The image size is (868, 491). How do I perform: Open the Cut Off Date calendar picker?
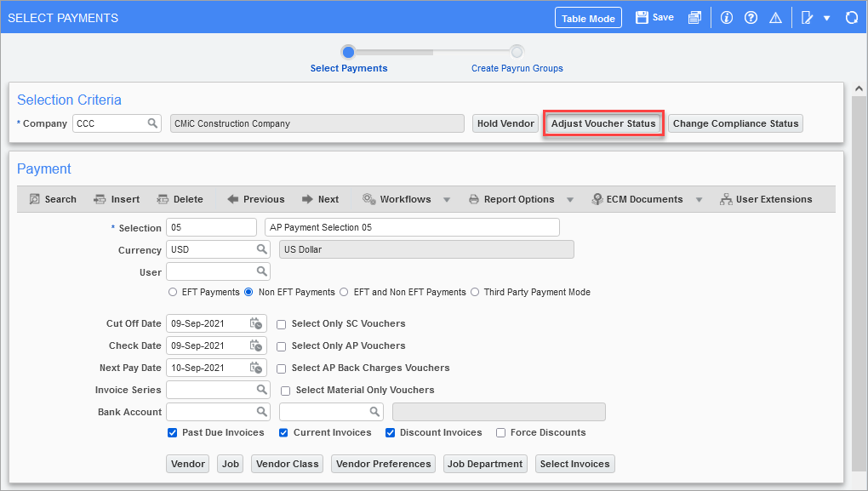click(x=256, y=323)
